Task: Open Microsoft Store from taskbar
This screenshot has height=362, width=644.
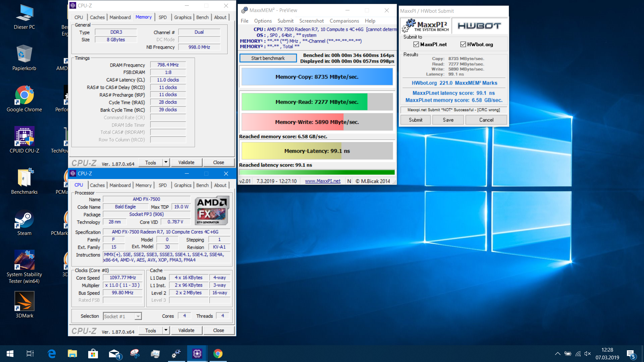Action: tap(93, 354)
